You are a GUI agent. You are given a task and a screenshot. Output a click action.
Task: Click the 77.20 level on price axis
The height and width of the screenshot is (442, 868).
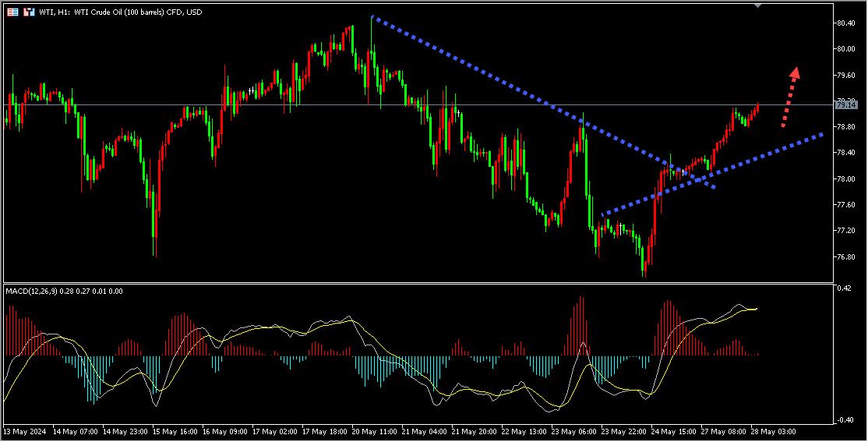click(845, 232)
